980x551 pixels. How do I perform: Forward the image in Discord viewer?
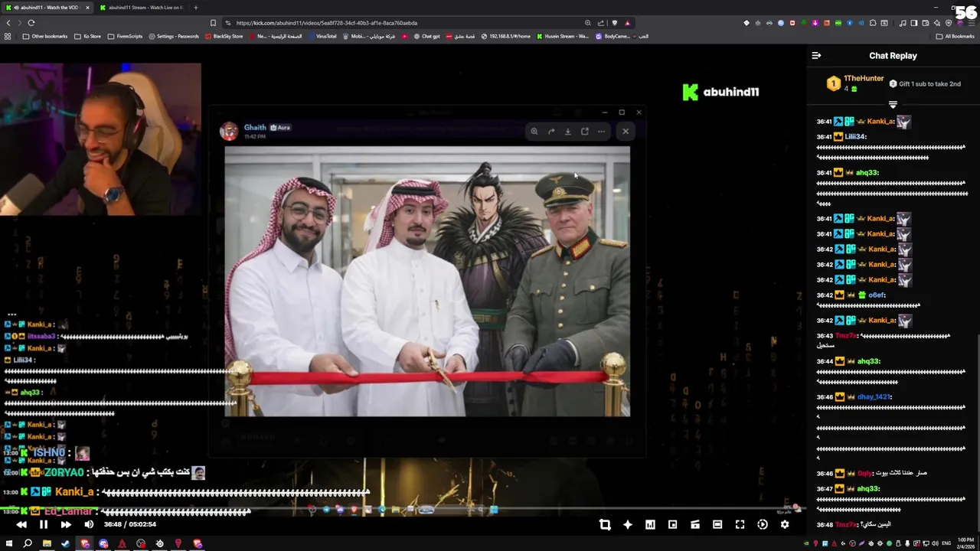point(551,131)
